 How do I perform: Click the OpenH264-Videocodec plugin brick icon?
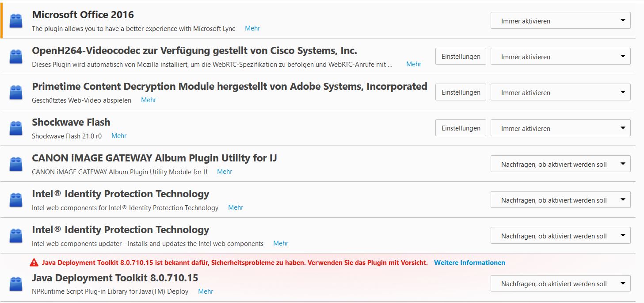pos(16,57)
